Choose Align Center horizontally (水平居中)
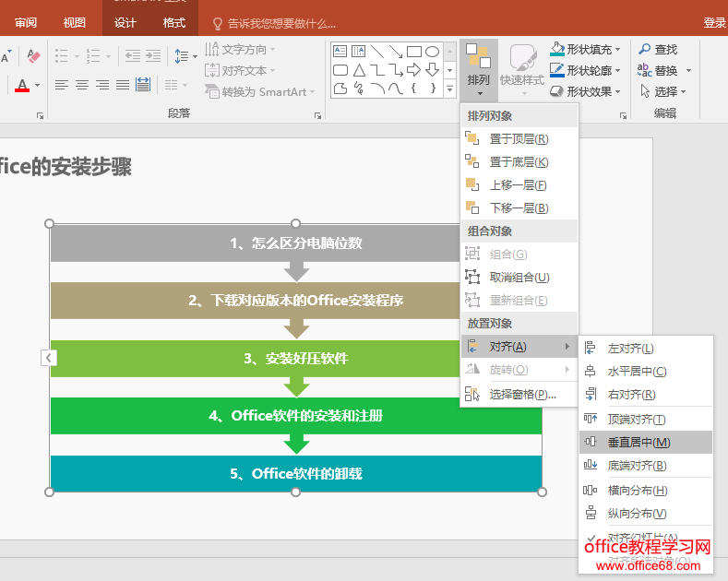Image resolution: width=728 pixels, height=581 pixels. (x=645, y=372)
